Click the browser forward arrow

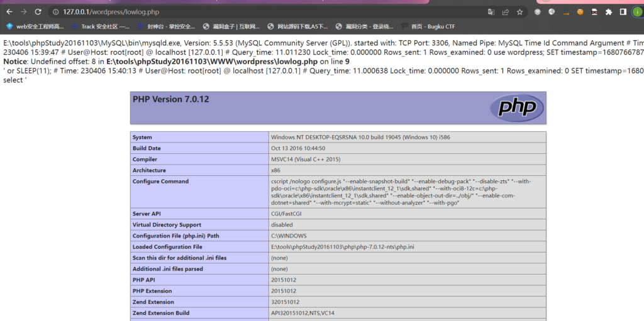pyautogui.click(x=23, y=12)
